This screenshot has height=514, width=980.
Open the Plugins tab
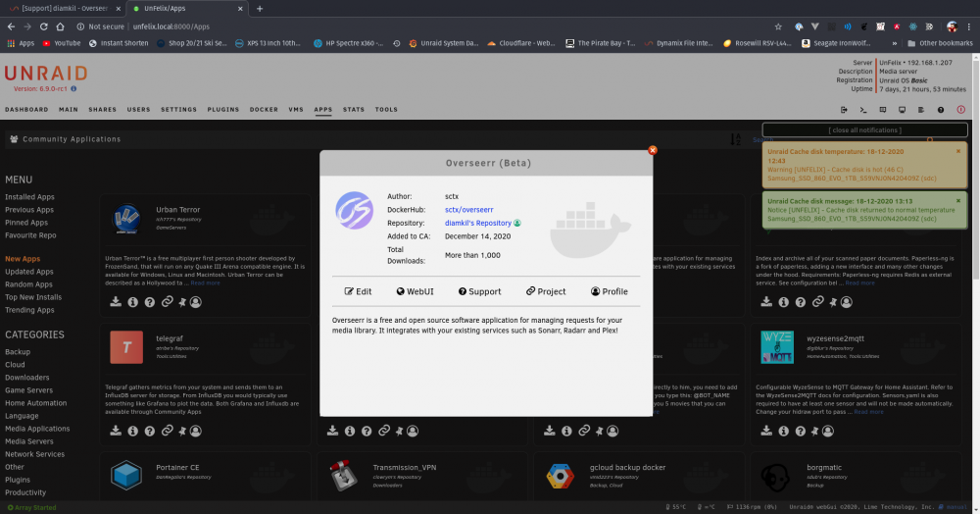point(223,110)
